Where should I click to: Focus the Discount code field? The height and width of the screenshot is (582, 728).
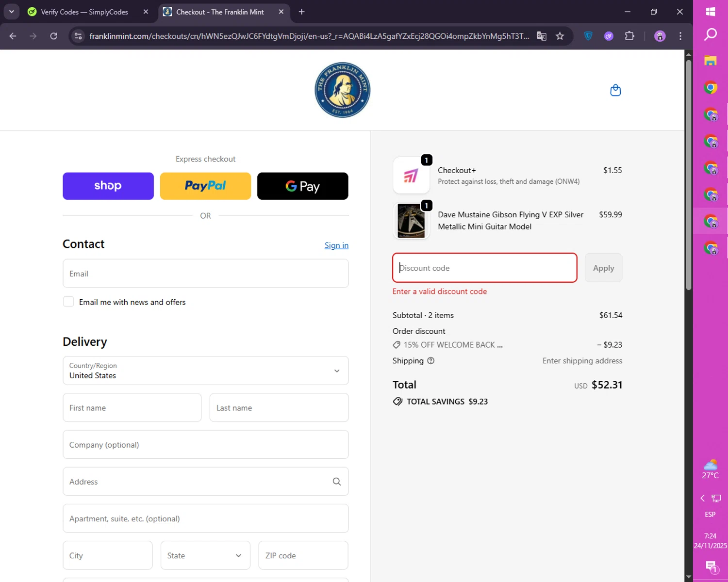[485, 268]
